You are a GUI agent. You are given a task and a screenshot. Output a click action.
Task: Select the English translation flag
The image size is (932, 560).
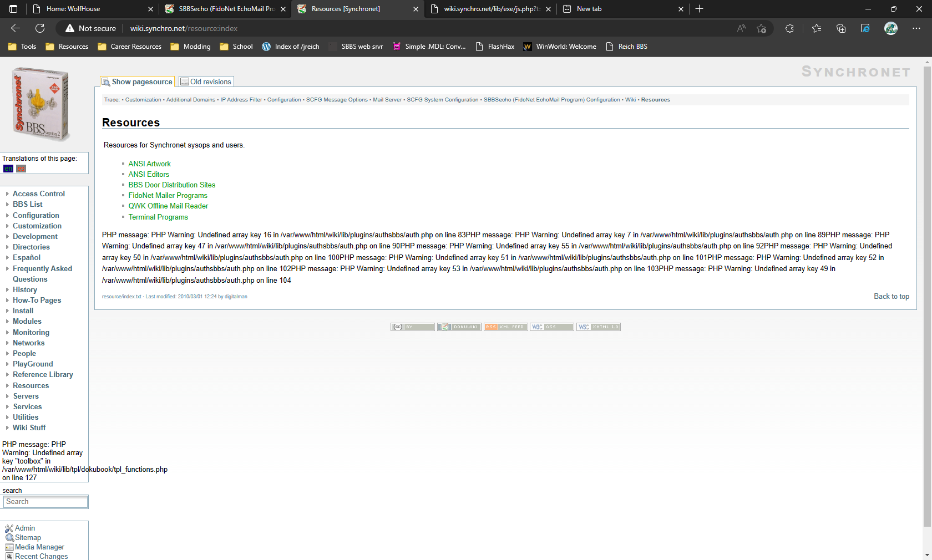point(8,169)
